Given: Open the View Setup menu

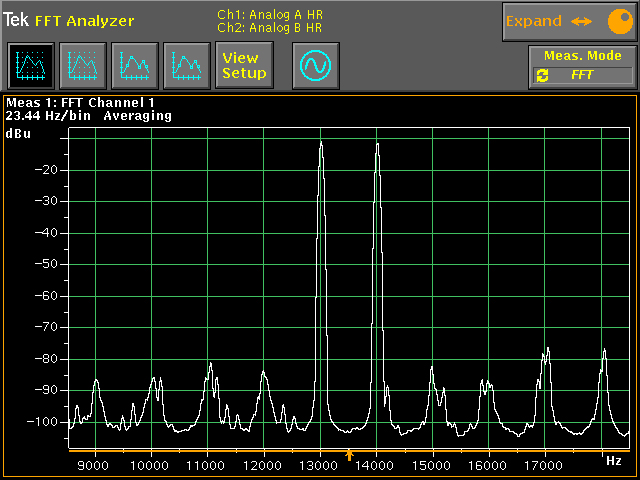Looking at the screenshot, I should tap(244, 66).
